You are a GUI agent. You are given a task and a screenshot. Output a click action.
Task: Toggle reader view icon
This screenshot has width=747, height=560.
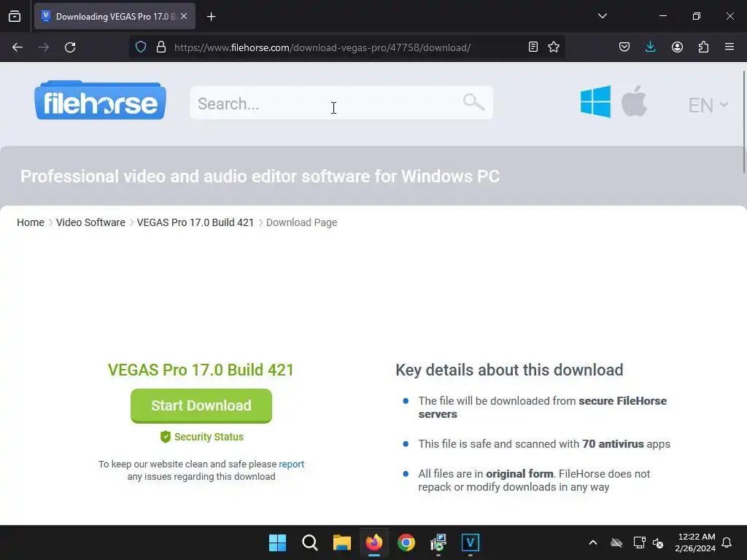pos(533,47)
